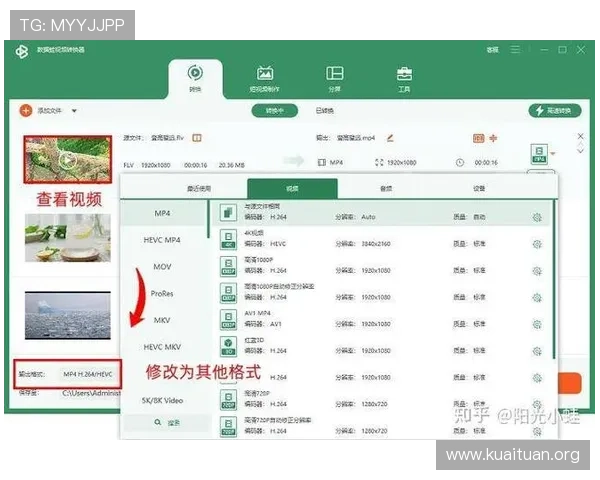Open gear for 高清720P自动修正分辨率 preset
The height and width of the screenshot is (480, 600).
pos(537,431)
